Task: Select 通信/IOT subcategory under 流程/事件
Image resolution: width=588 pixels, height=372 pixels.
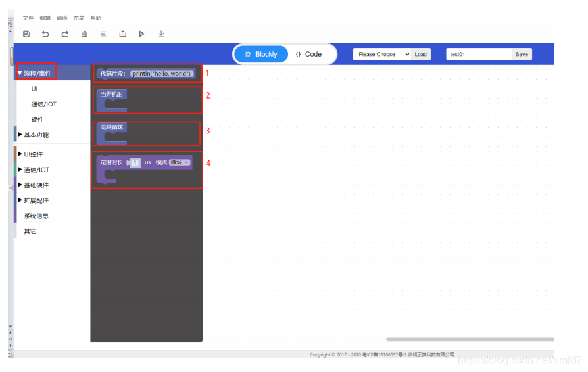Action: pos(43,104)
